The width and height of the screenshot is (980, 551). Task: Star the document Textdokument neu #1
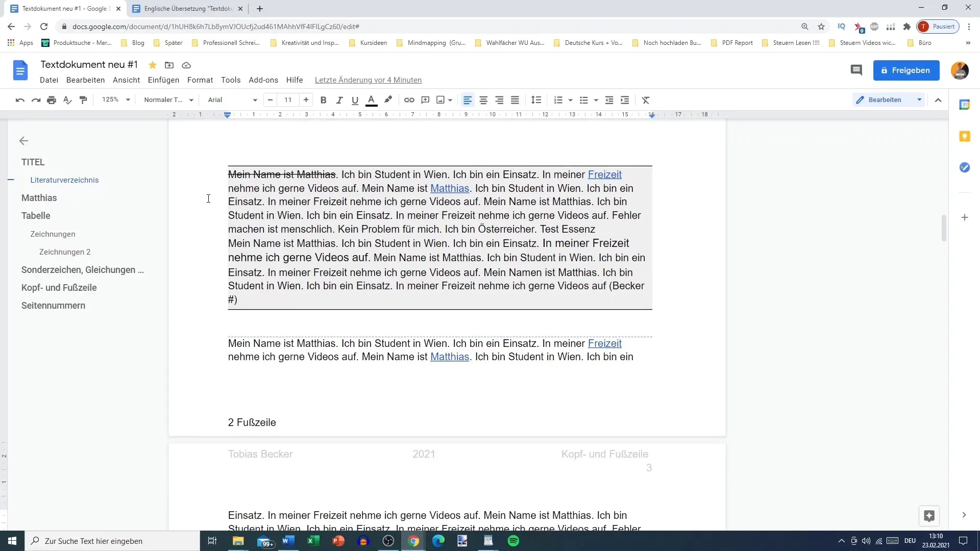point(152,65)
